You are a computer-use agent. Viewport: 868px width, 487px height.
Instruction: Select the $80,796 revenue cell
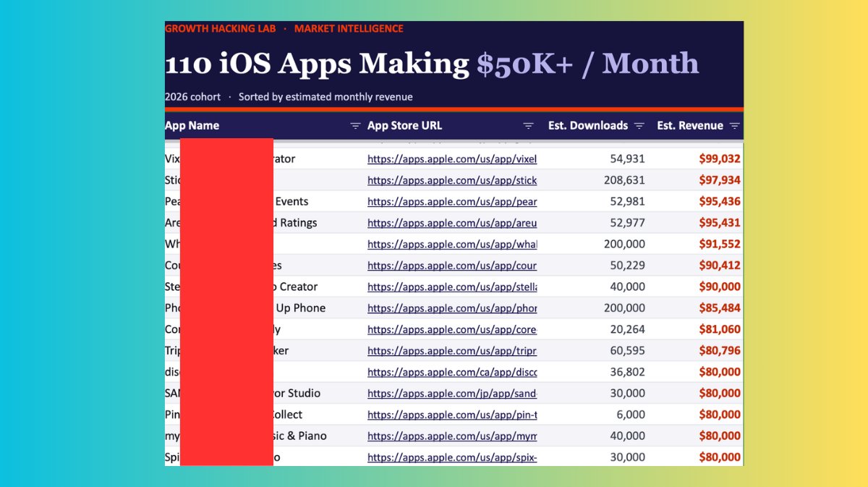point(720,351)
